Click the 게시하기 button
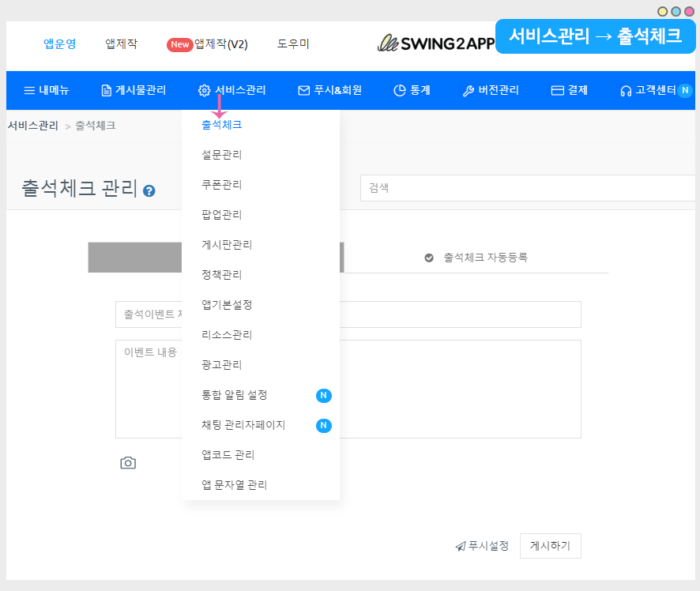Image resolution: width=700 pixels, height=591 pixels. [x=550, y=546]
